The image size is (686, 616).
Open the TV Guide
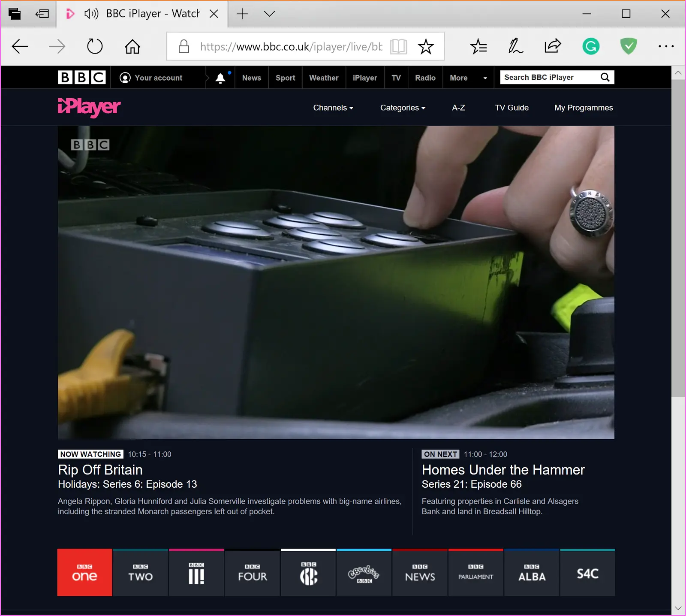point(512,108)
